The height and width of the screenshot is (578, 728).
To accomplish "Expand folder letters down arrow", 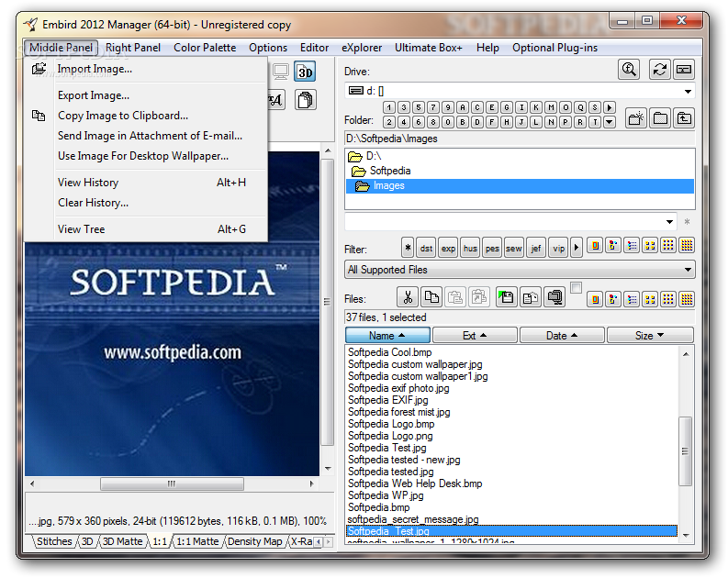I will click(610, 122).
